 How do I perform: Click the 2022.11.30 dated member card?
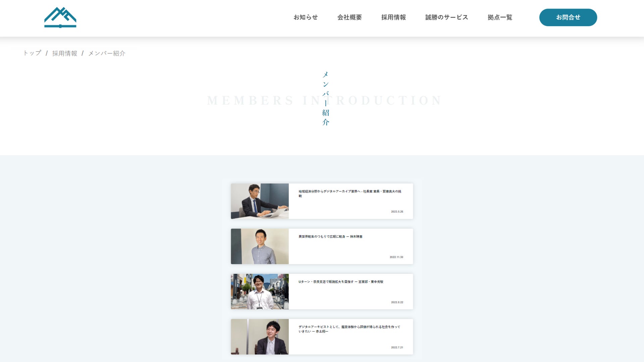point(396,257)
